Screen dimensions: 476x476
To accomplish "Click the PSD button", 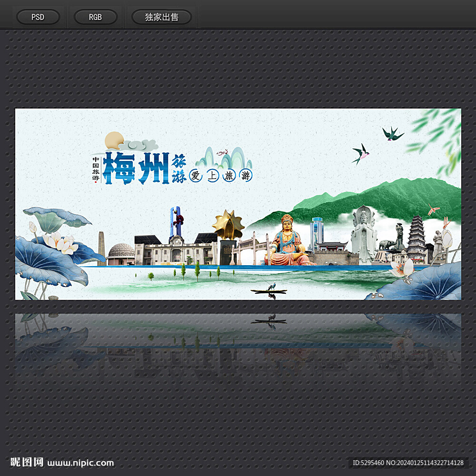I will click(38, 17).
